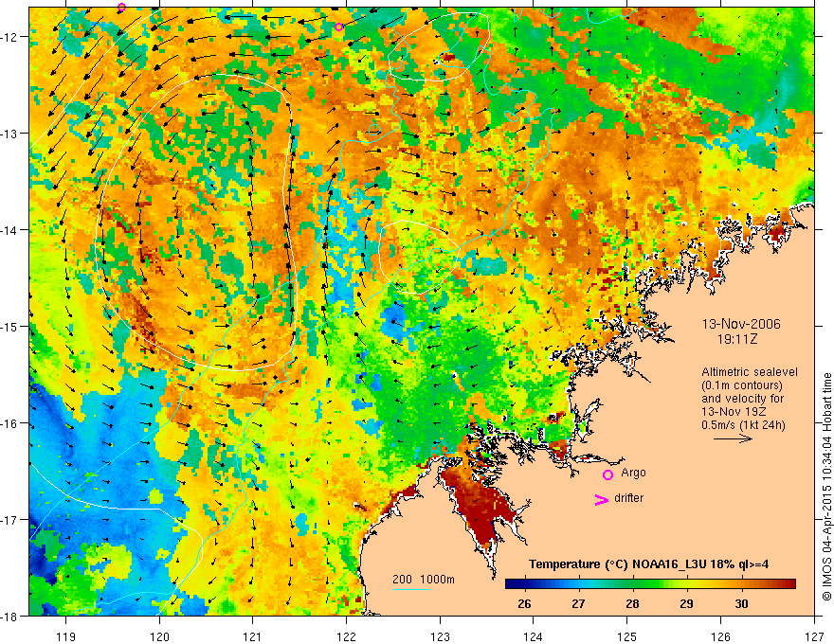Click the 'drifter' legend label
The width and height of the screenshot is (834, 644).
point(628,498)
